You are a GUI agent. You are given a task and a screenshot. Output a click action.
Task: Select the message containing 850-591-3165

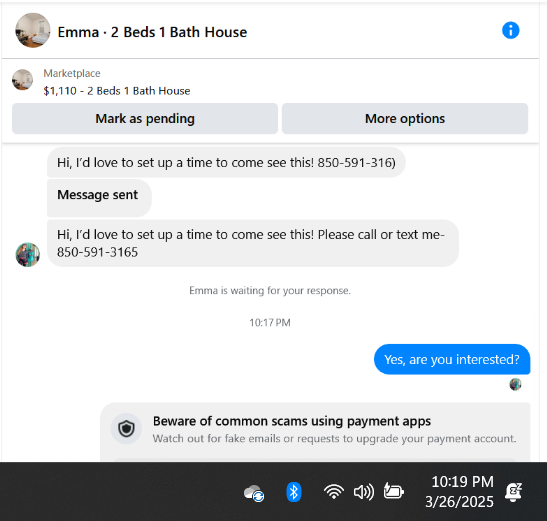pyautogui.click(x=253, y=243)
